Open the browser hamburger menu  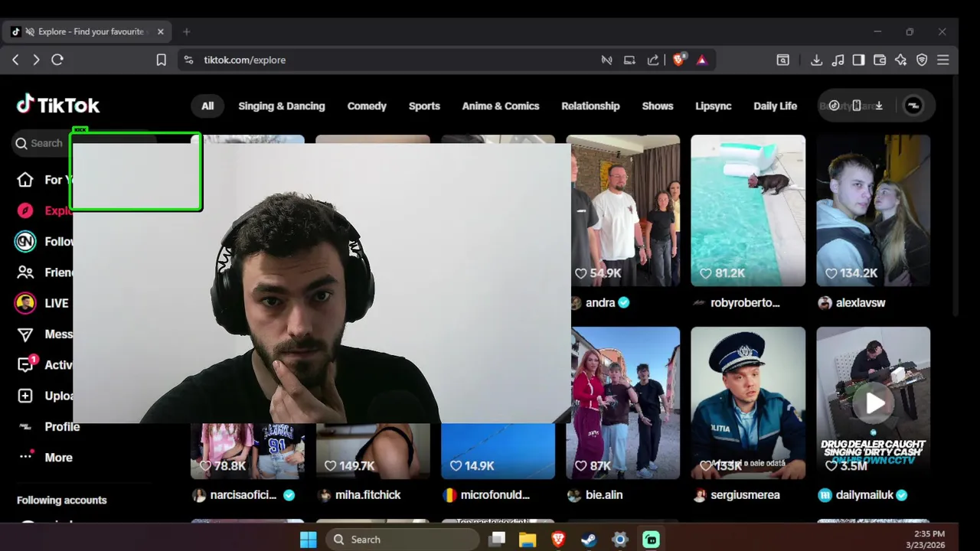pos(943,60)
